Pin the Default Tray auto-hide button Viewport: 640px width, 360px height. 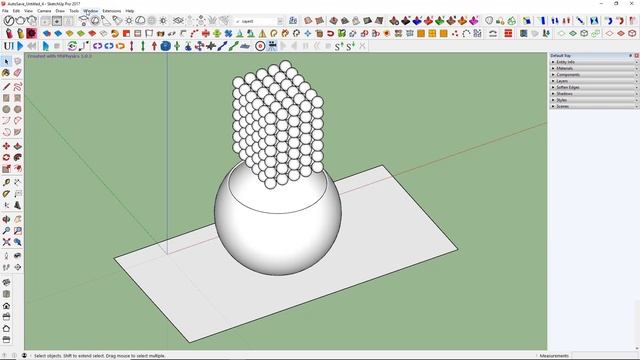click(631, 56)
